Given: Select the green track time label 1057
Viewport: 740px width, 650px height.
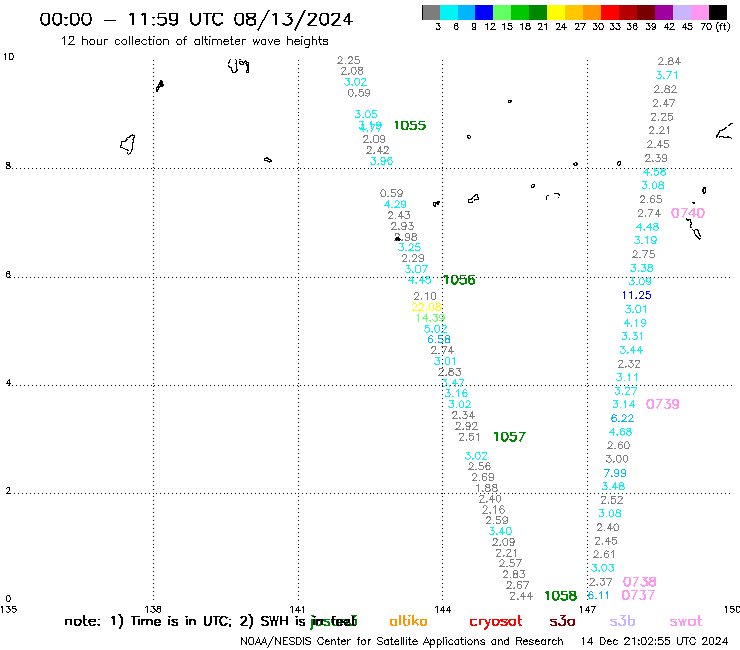Looking at the screenshot, I should [509, 437].
